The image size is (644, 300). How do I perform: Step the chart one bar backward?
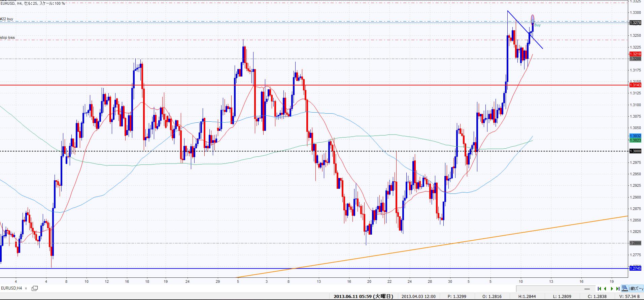[x=605, y=289]
